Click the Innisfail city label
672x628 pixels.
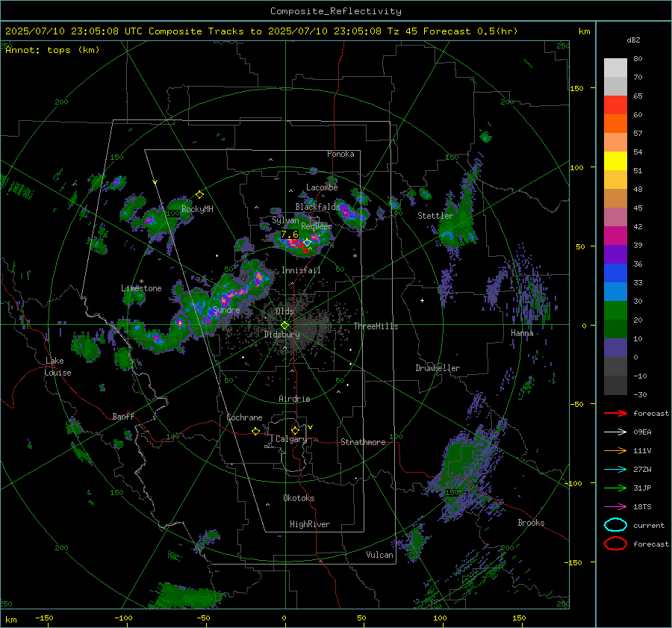pyautogui.click(x=301, y=270)
